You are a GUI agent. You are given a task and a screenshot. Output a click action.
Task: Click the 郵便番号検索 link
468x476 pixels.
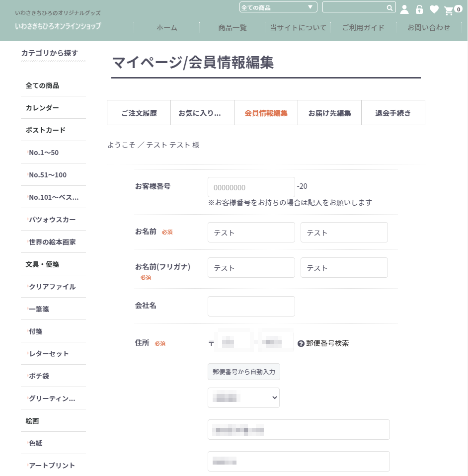tap(327, 343)
